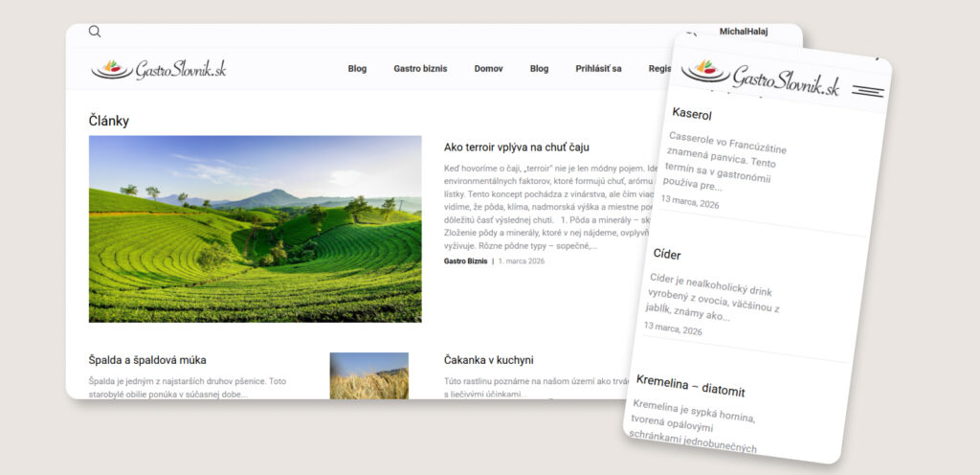
Task: Select the Blog item left of Gastro biznis
Action: pyautogui.click(x=357, y=69)
